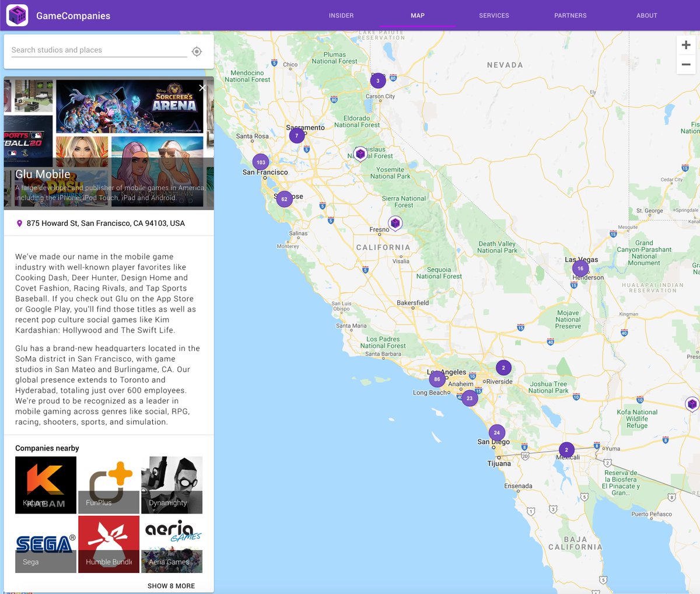Click the San Francisco cluster marker 103
The image size is (700, 594).
point(261,162)
